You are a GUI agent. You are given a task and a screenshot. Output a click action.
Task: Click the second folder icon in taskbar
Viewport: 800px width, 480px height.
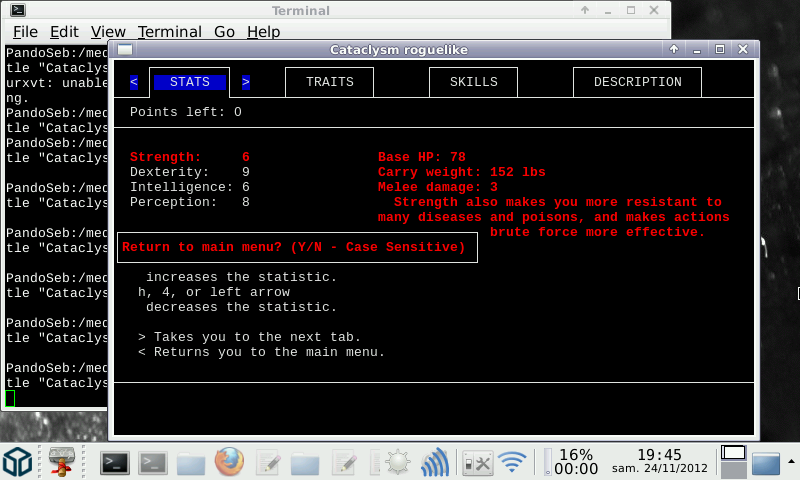pos(305,463)
